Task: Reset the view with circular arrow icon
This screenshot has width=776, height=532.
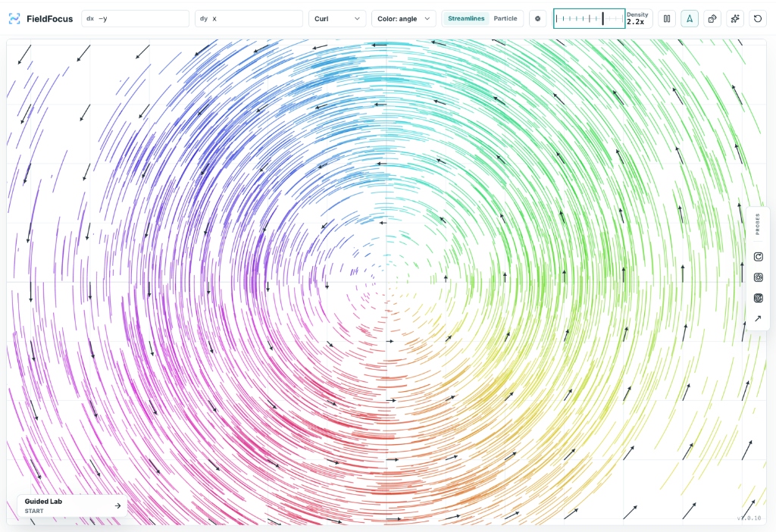Action: pyautogui.click(x=758, y=19)
